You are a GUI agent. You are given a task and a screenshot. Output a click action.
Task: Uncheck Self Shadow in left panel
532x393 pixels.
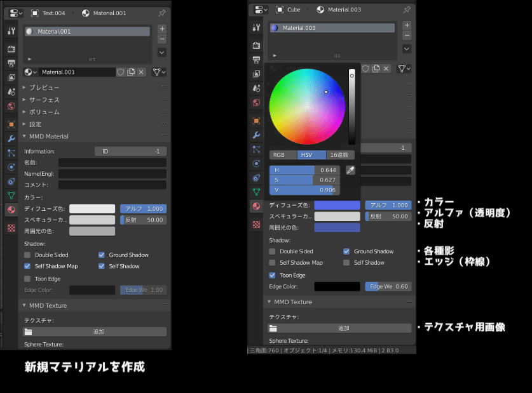102,266
